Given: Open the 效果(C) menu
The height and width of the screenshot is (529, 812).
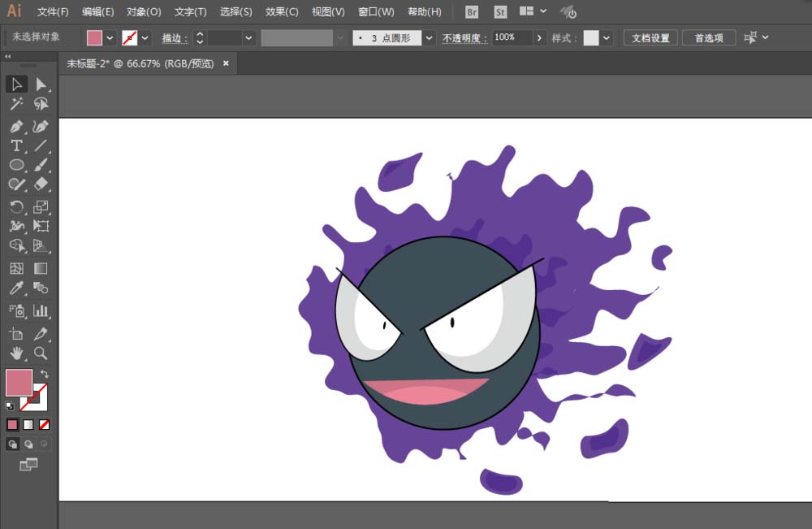Looking at the screenshot, I should pos(282,12).
